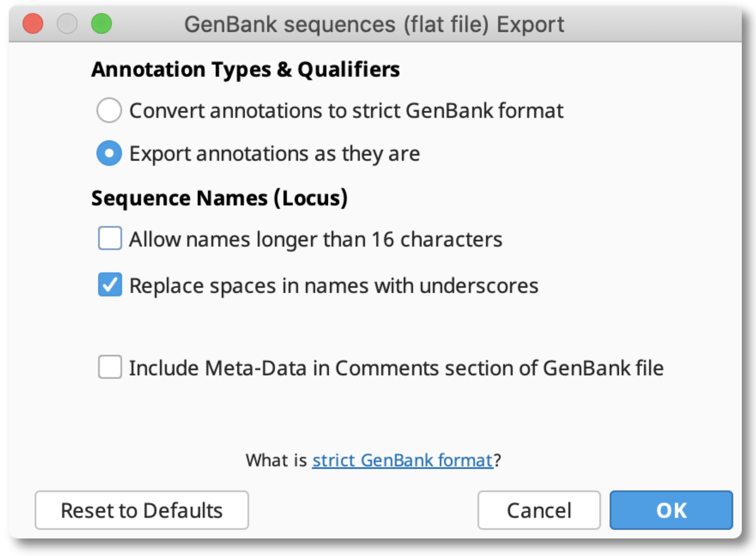Select Convert annotations to strict GenBank format

point(109,110)
